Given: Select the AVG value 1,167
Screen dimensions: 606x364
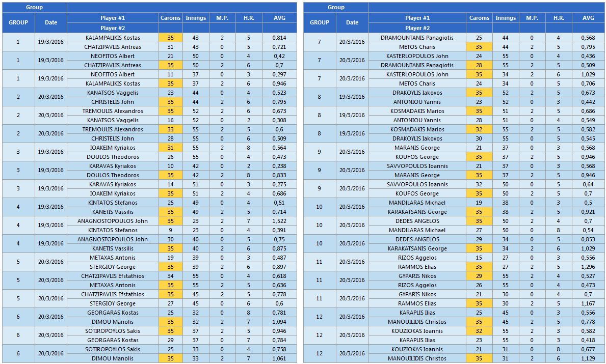Looking at the screenshot, I should [x=588, y=303].
